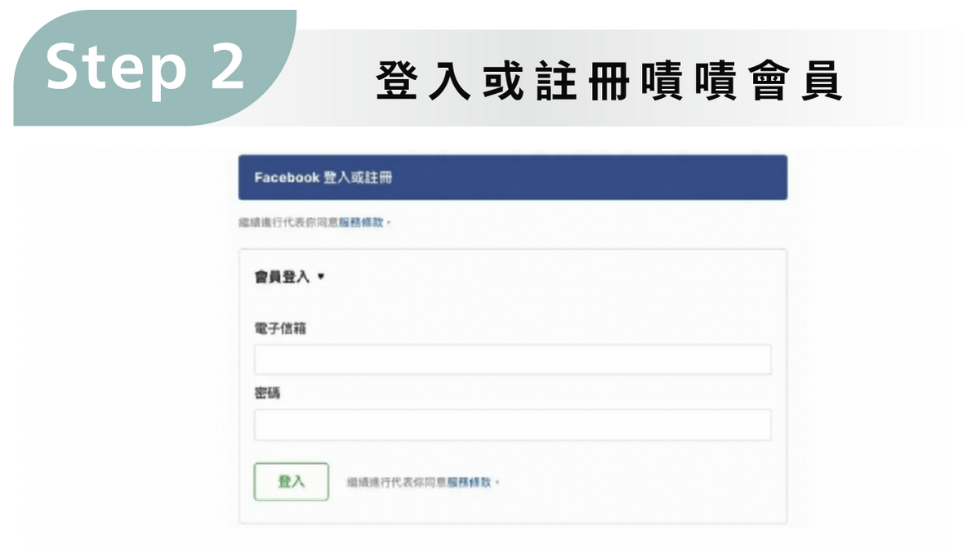Viewport: 980px width, 557px height.
Task: Select the 電子信箱 label text
Action: tap(281, 328)
